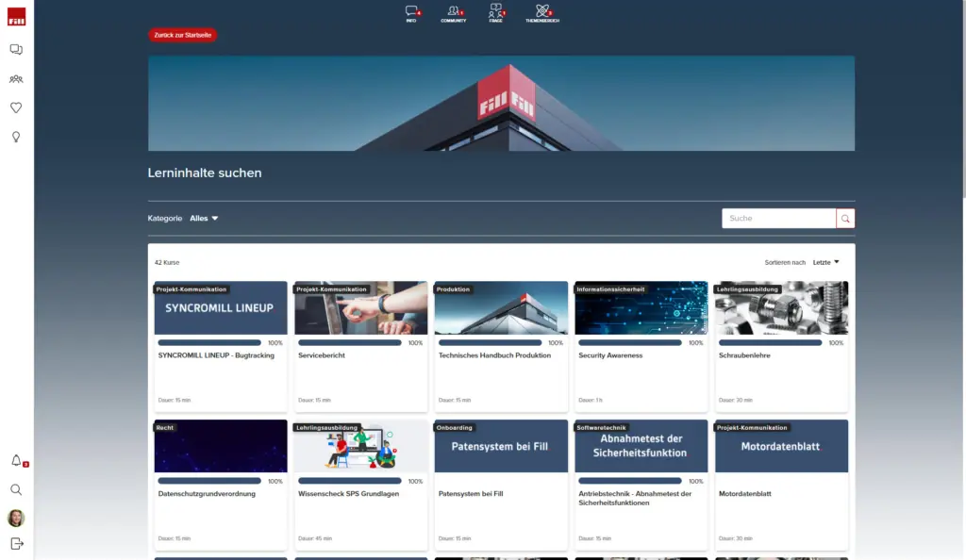Screen dimensions: 966x560
Task: Open SYNCROMILL LINEUP course thumbnail
Action: coord(221,307)
